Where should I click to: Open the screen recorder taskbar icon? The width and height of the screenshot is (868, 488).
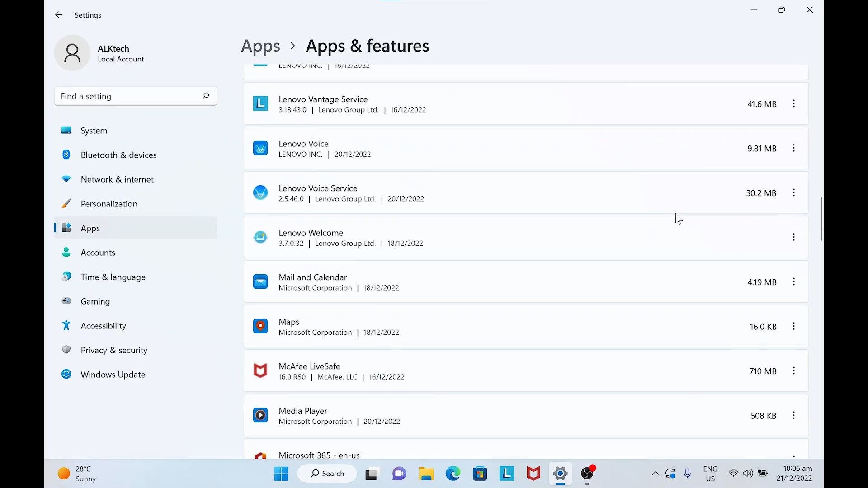click(588, 474)
